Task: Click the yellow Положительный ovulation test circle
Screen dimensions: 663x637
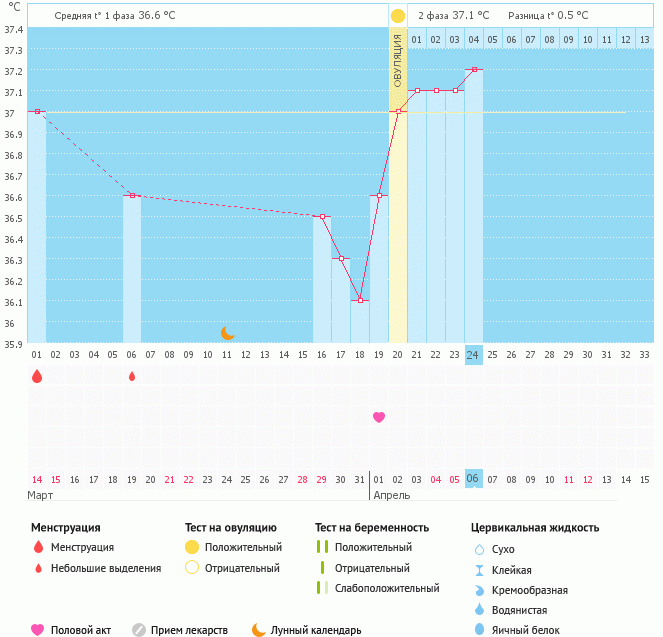Action: (x=192, y=547)
